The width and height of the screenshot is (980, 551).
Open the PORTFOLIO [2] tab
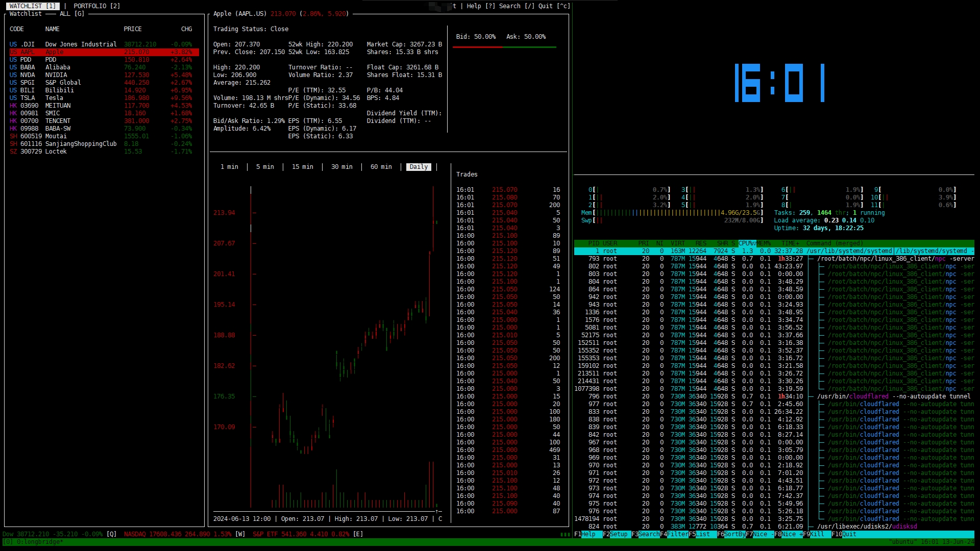tap(97, 6)
